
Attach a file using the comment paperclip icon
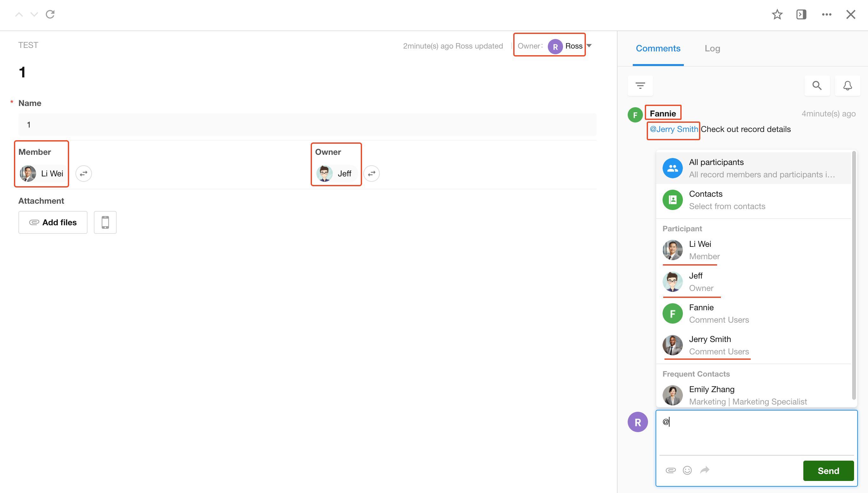(670, 470)
